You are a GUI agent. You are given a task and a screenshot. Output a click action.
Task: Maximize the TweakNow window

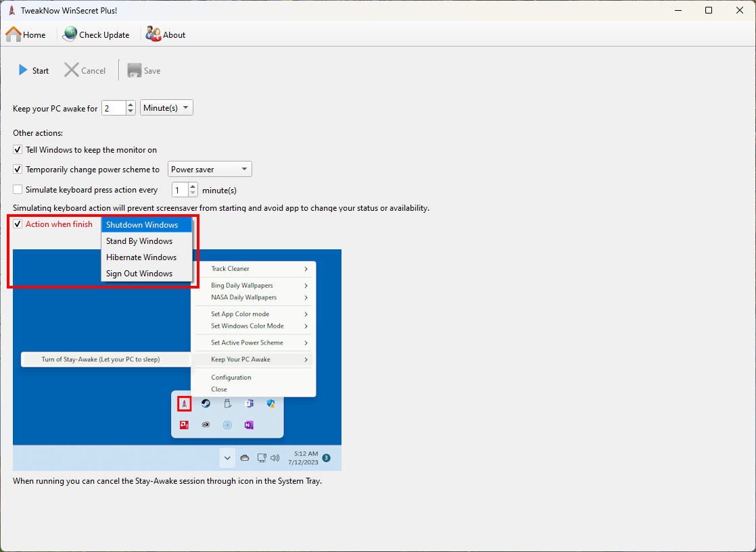pos(709,10)
